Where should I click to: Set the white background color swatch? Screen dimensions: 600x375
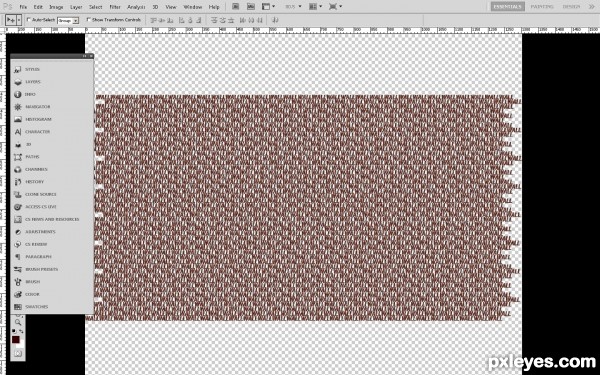[x=22, y=344]
